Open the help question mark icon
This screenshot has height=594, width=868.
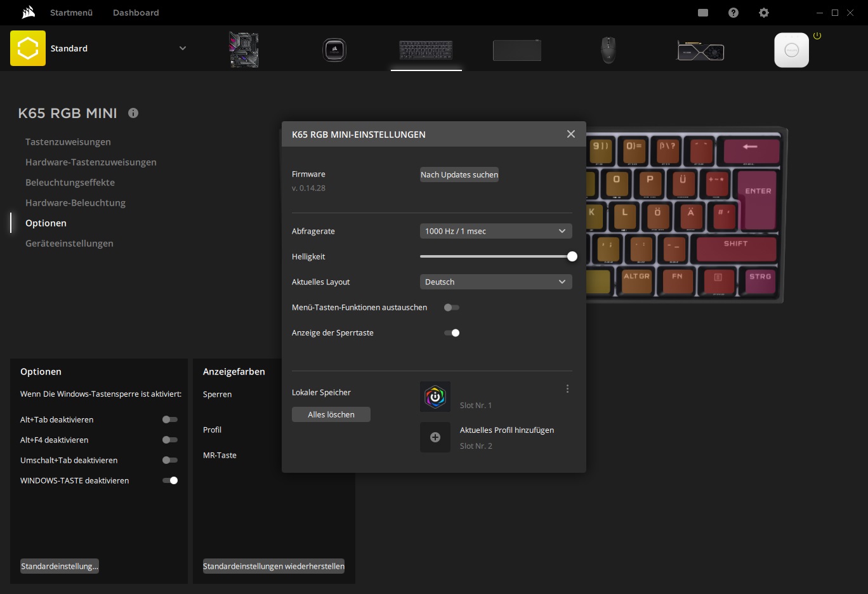click(733, 13)
